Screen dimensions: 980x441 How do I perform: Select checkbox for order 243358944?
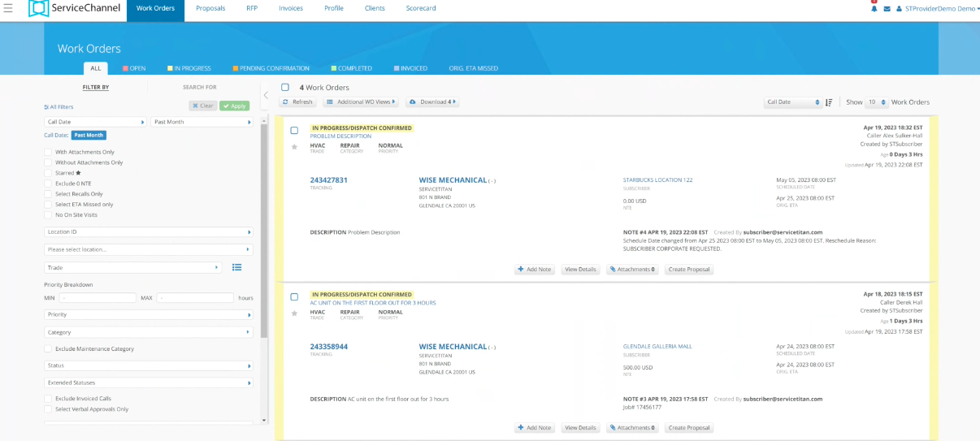[294, 296]
